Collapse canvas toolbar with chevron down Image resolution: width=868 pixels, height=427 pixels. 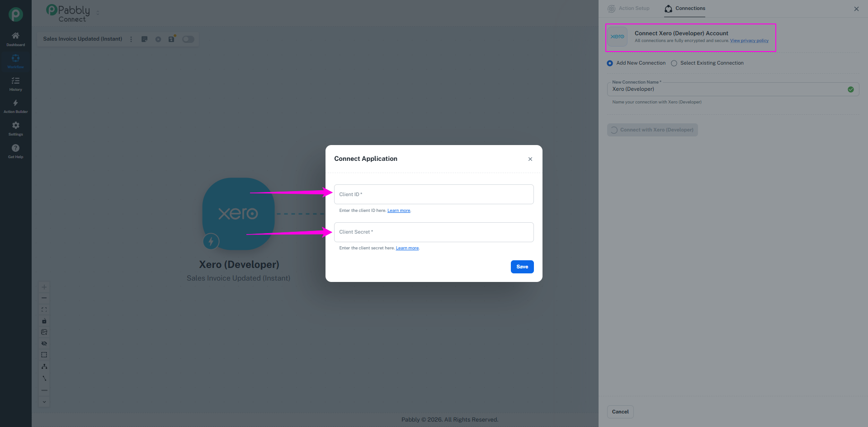(x=44, y=402)
